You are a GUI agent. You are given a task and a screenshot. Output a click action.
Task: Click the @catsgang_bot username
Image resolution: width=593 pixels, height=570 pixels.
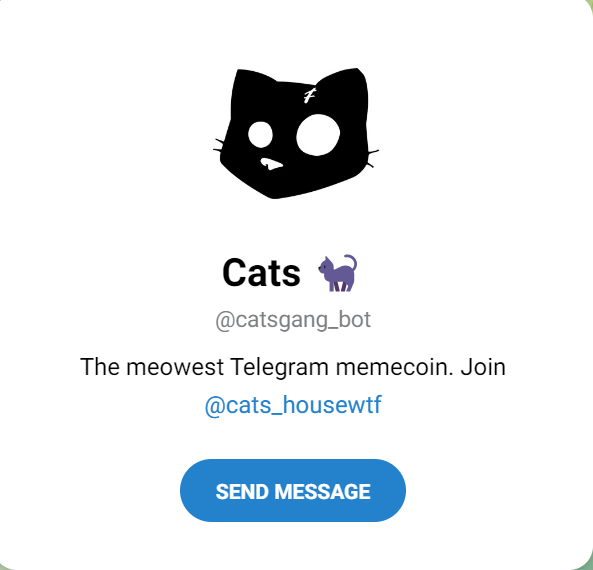pos(293,320)
